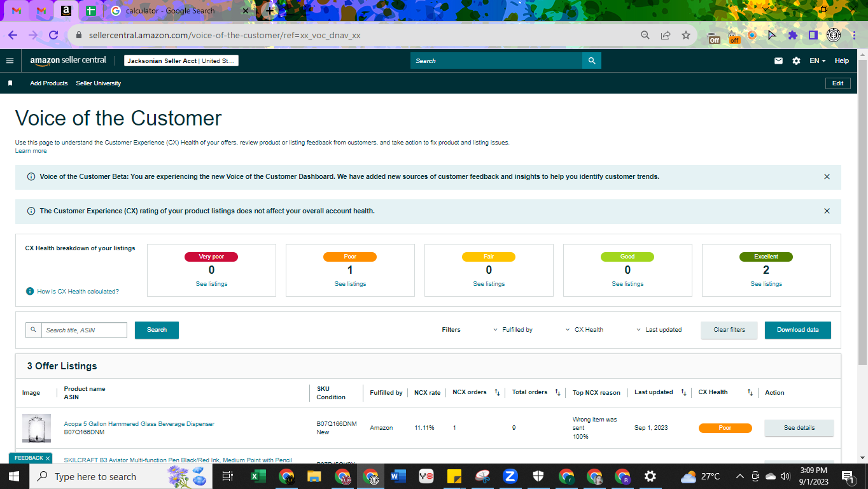Click the info icon beside How is CX Health calculated

(x=30, y=292)
